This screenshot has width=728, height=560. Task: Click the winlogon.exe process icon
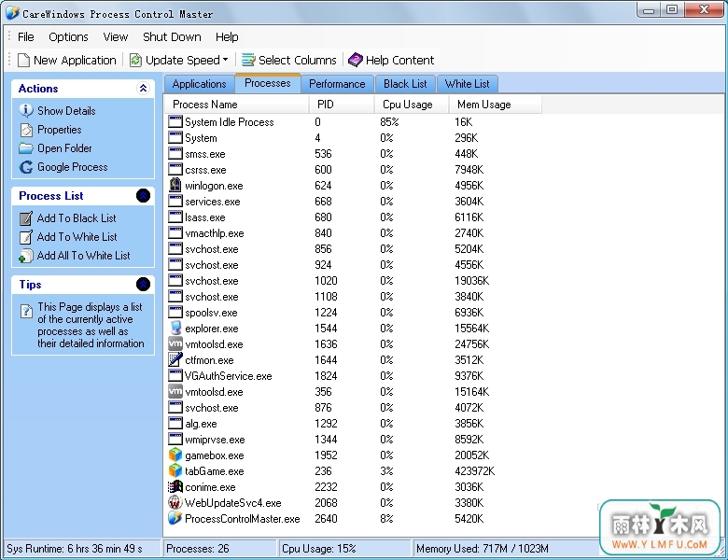point(175,186)
